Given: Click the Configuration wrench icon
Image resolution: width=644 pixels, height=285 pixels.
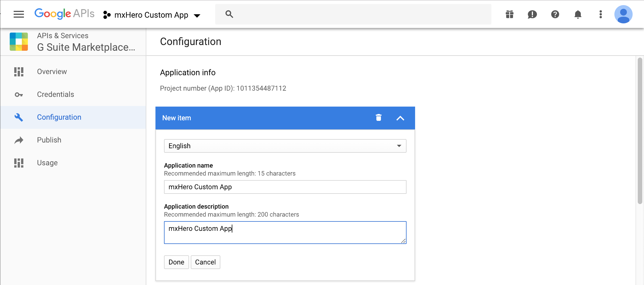Looking at the screenshot, I should tap(19, 117).
